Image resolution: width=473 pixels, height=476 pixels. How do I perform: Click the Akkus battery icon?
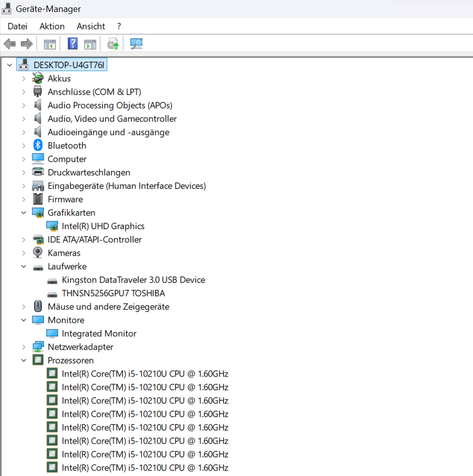click(x=38, y=79)
